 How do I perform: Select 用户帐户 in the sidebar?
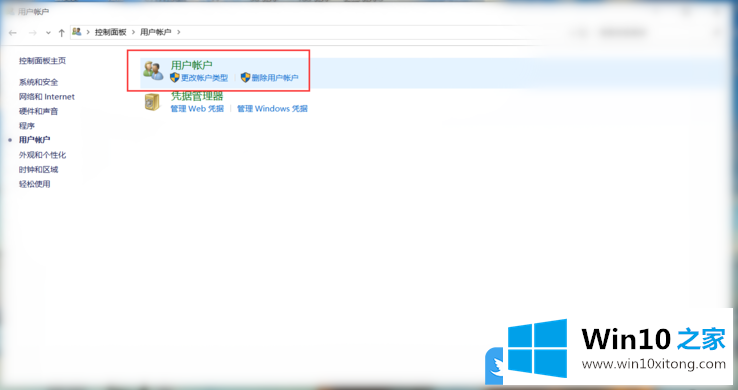point(34,140)
